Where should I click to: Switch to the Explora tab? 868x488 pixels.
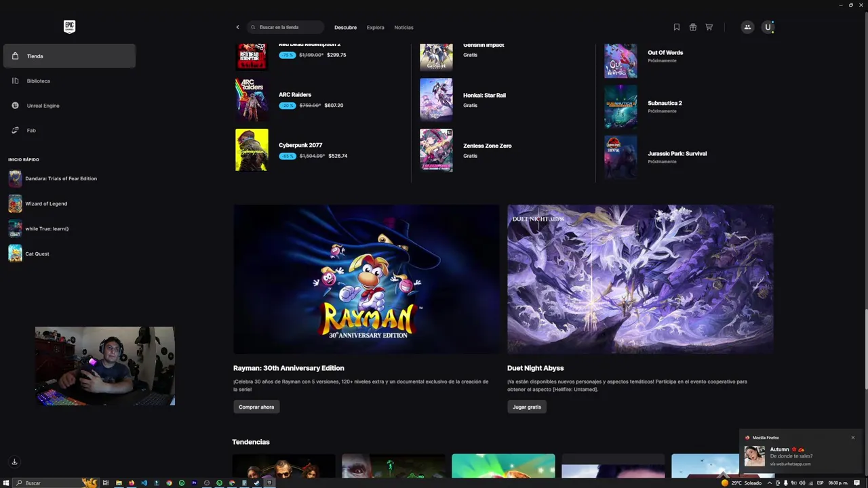(x=375, y=27)
